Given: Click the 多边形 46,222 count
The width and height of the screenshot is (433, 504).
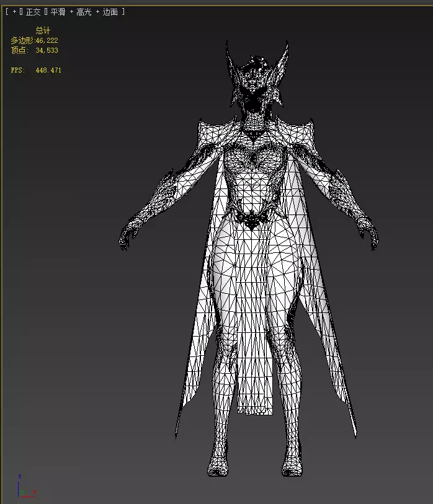Looking at the screenshot, I should 34,40.
